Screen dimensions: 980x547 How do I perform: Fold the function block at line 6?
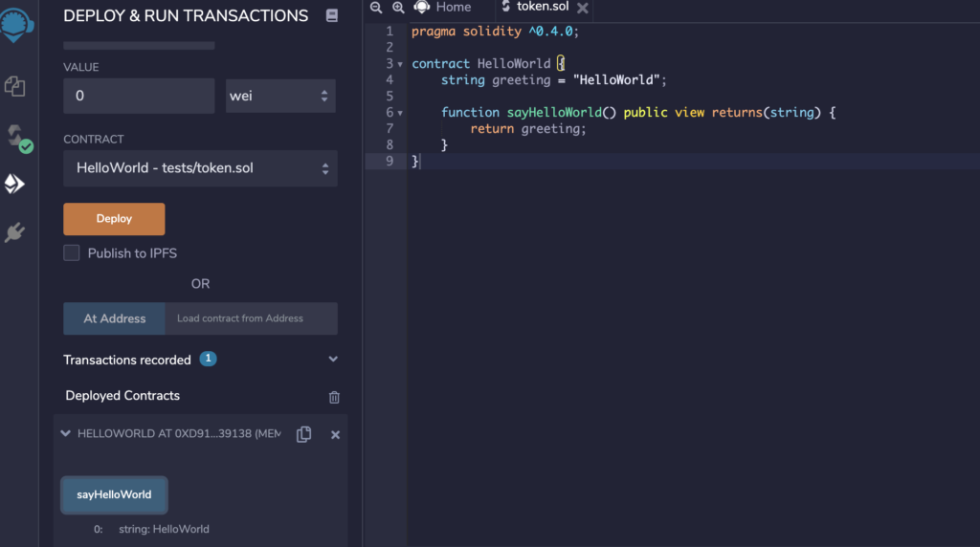coord(400,113)
